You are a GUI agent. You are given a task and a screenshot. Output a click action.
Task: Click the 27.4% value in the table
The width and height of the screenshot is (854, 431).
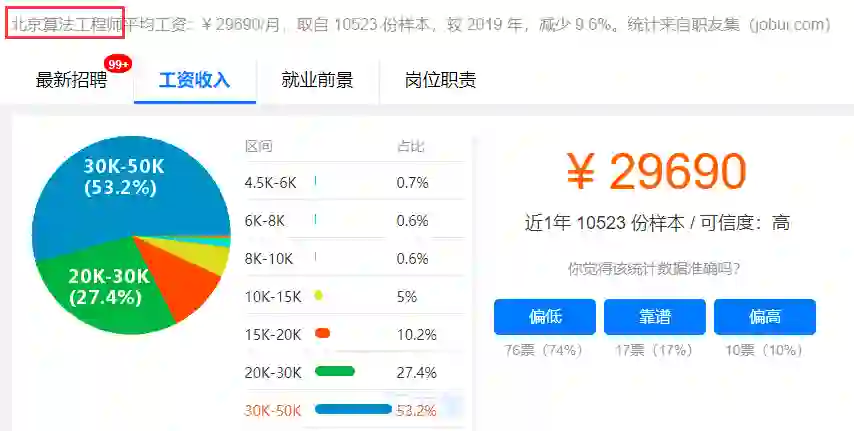(x=417, y=373)
